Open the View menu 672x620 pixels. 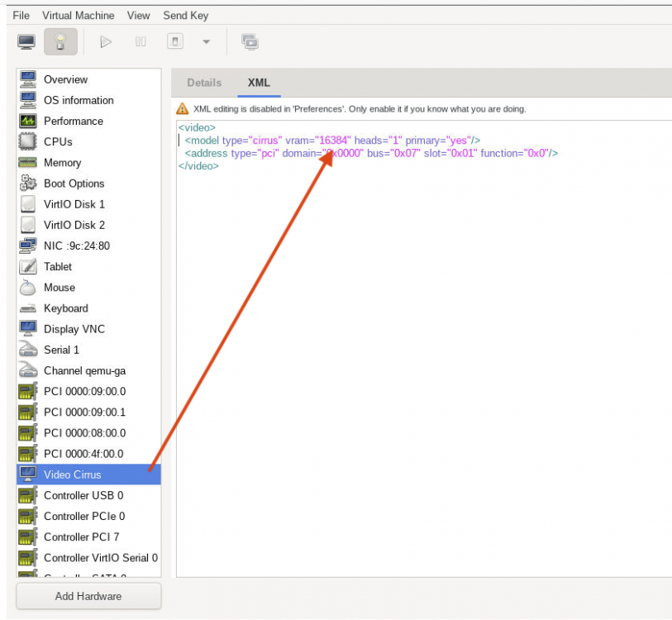tap(138, 16)
